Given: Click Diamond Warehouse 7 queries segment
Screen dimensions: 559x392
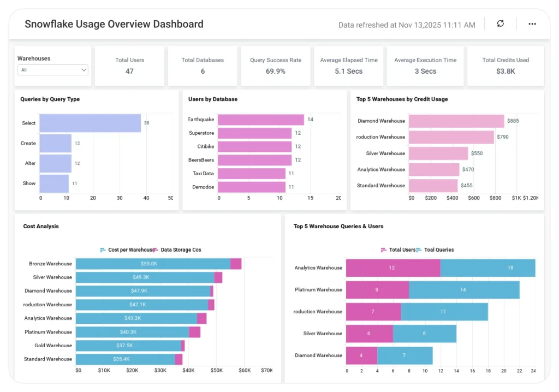Looking at the screenshot, I should click(x=405, y=355).
